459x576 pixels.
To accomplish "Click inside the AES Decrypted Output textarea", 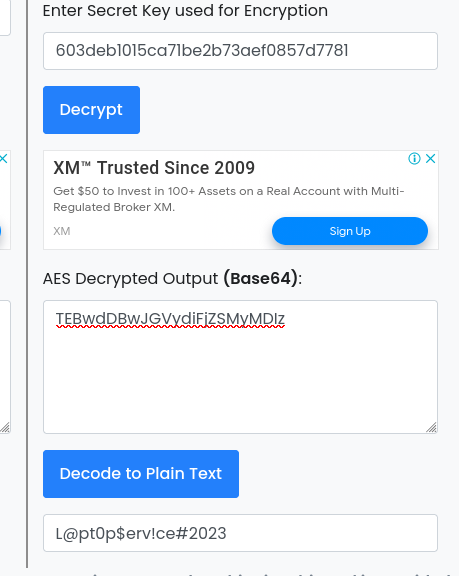I will pos(241,367).
